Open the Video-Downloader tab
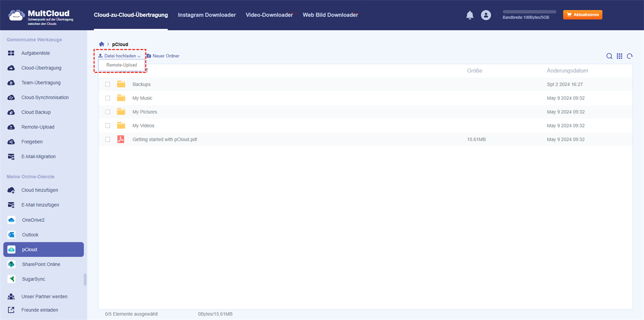This screenshot has height=320, width=644. coord(269,15)
